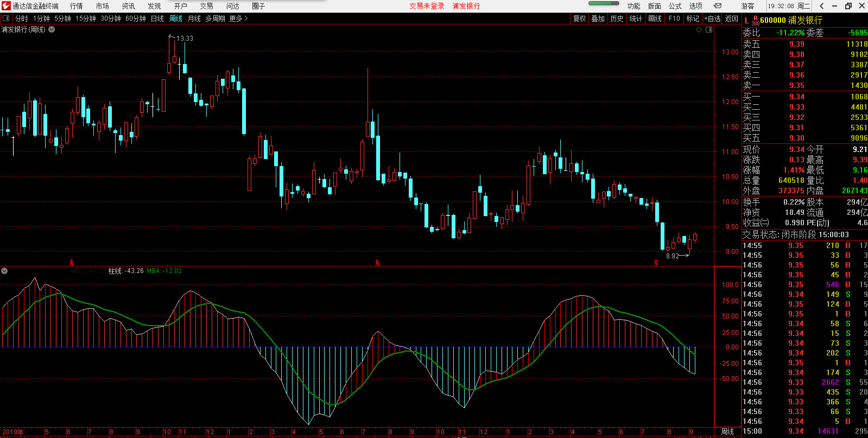Click the Tongdaxin app logo icon

(6, 6)
